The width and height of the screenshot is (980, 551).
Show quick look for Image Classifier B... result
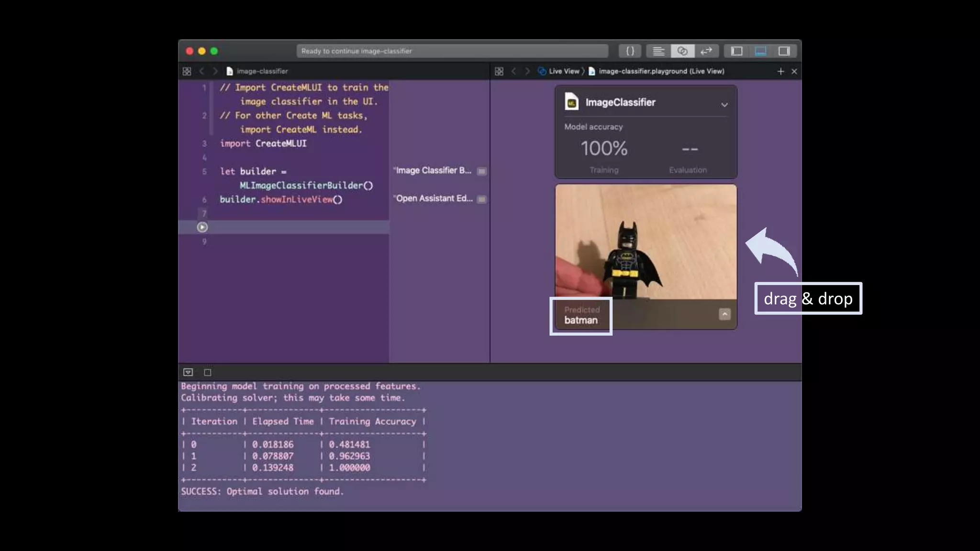pos(482,171)
